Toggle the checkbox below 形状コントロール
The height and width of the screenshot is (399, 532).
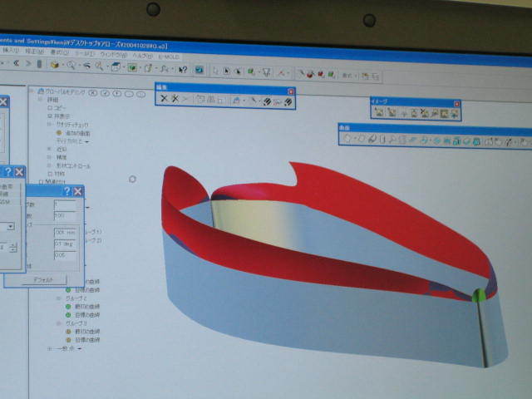coord(50,174)
